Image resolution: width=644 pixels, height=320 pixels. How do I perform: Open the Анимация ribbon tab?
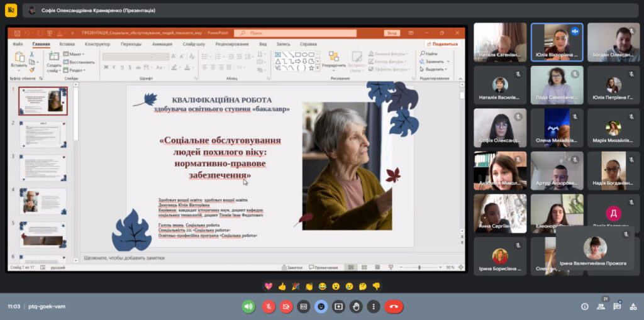coord(162,44)
